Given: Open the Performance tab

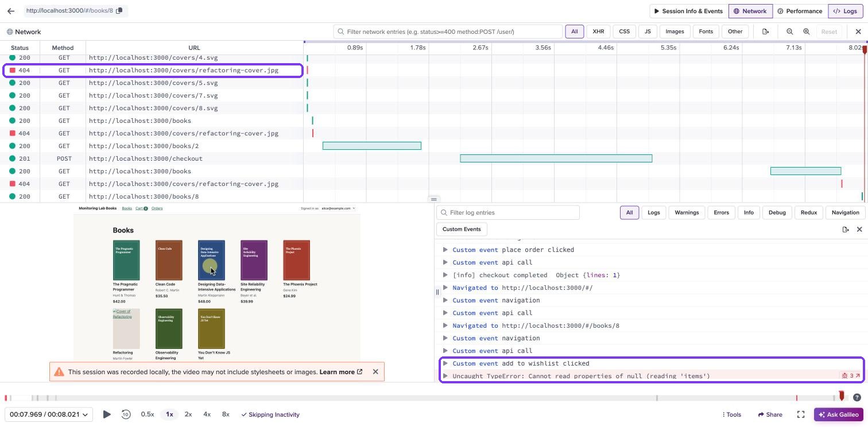Looking at the screenshot, I should [x=800, y=11].
